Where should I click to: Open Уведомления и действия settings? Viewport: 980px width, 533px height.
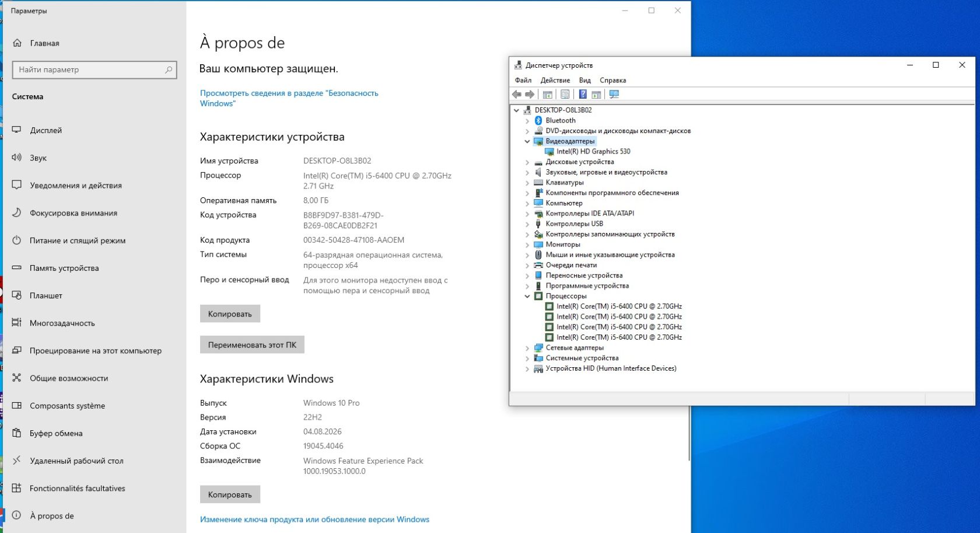point(76,185)
